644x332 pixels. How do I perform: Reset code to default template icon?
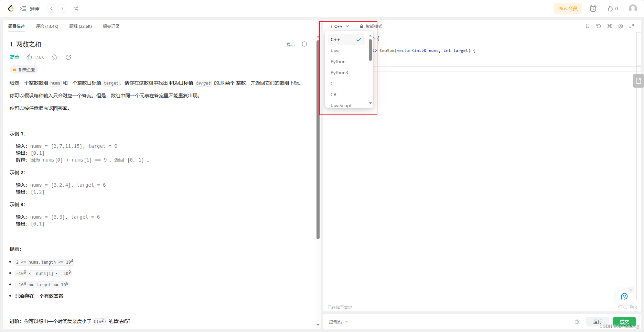599,26
